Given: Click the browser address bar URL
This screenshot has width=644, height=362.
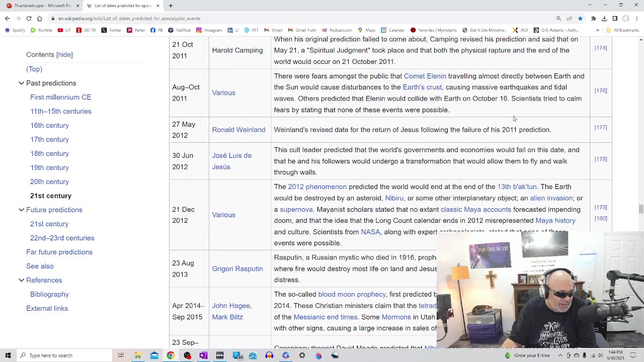Looking at the screenshot, I should point(129,19).
